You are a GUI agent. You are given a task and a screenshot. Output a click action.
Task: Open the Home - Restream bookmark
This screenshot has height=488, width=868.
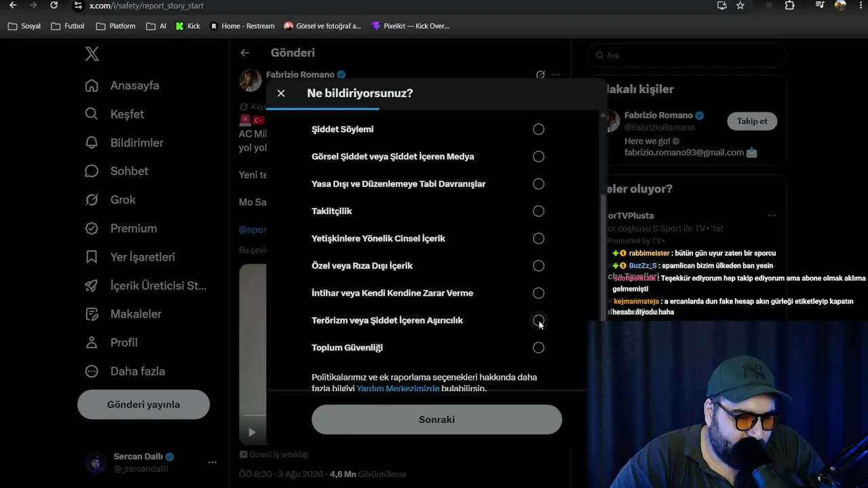(x=242, y=26)
